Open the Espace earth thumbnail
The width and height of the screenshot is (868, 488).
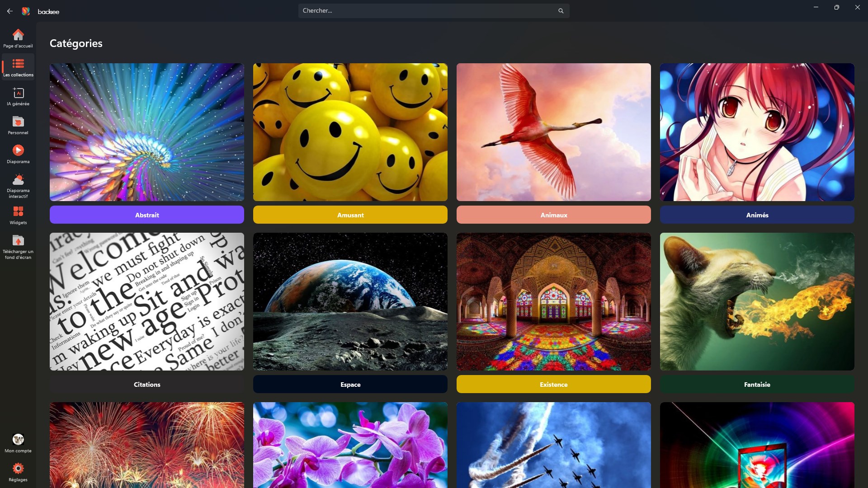[x=350, y=301]
